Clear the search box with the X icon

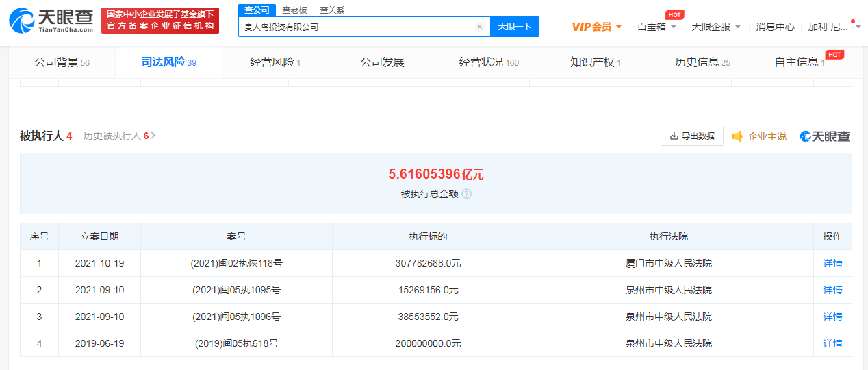click(479, 27)
